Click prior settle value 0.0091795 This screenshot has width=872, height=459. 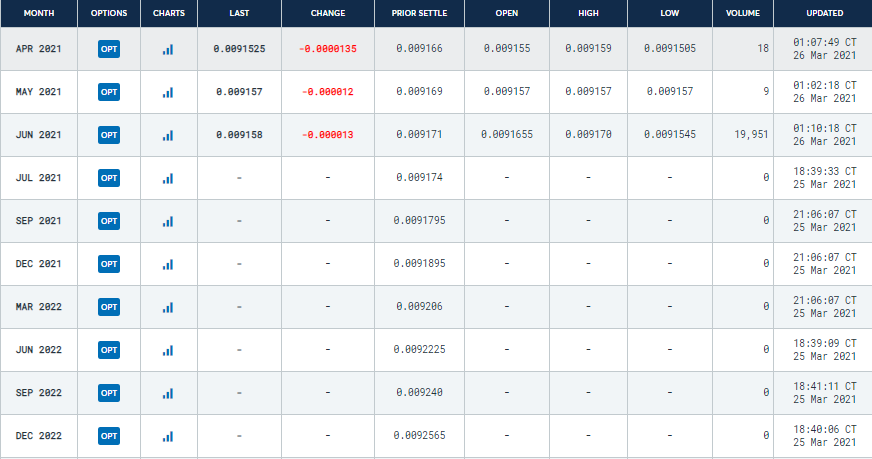pyautogui.click(x=419, y=220)
